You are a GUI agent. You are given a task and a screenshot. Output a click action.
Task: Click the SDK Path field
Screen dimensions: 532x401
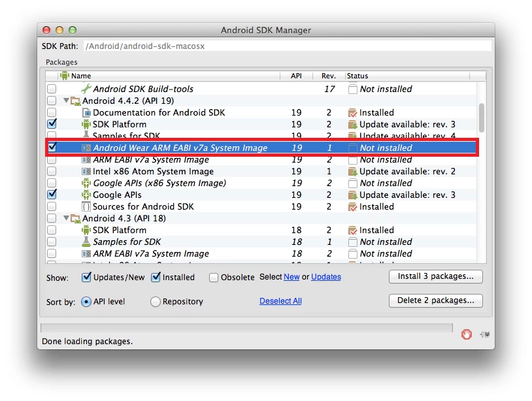[x=288, y=46]
